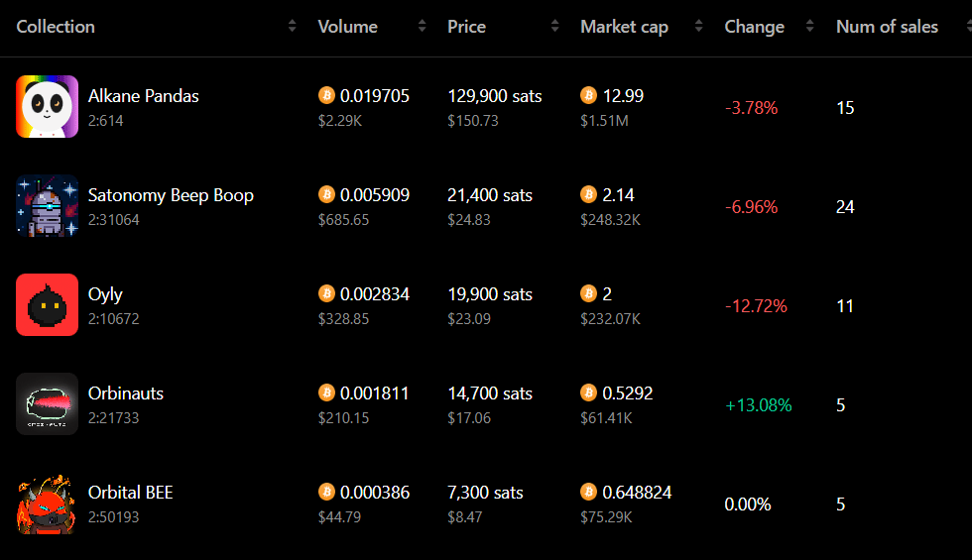This screenshot has height=560, width=972.
Task: Sort using the Change column arrows
Action: 809,26
